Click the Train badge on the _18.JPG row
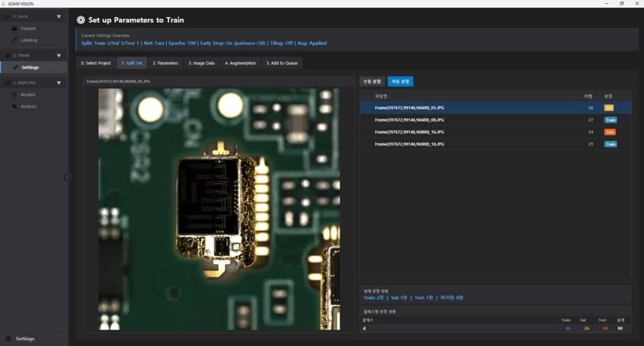644x346 pixels. click(610, 144)
